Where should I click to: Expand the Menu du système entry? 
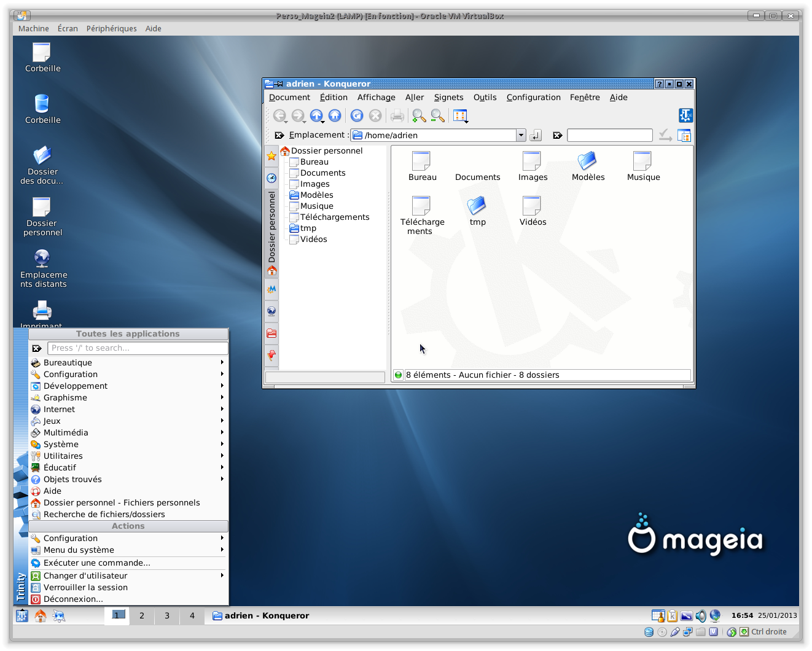[128, 550]
